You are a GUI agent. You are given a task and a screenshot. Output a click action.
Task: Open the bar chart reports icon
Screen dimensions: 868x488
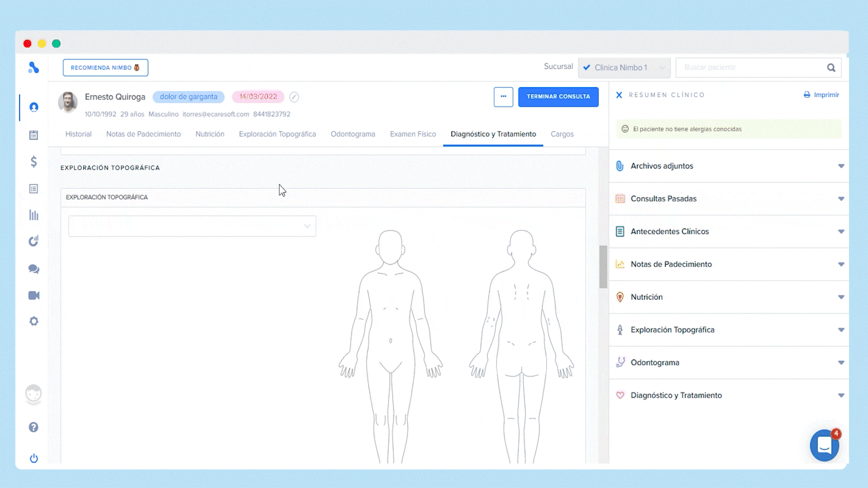[x=33, y=215]
